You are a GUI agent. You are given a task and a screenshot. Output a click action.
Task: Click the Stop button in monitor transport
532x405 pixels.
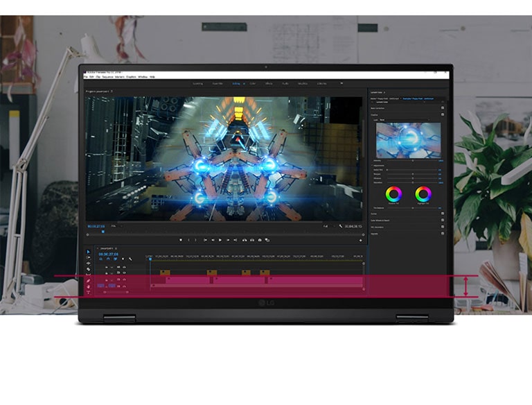point(181,240)
